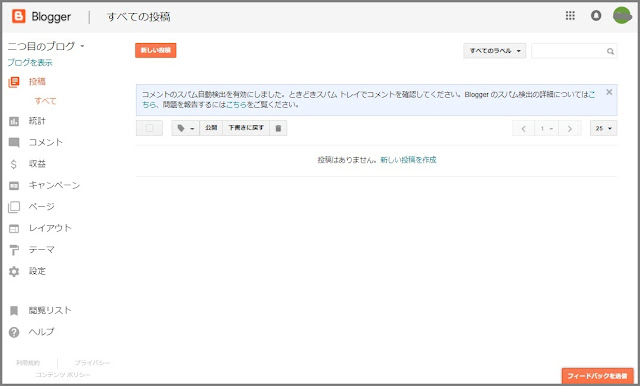Screen dimensions: 640x386
Task: Click the 投稿 posts icon in sidebar
Action: point(14,82)
